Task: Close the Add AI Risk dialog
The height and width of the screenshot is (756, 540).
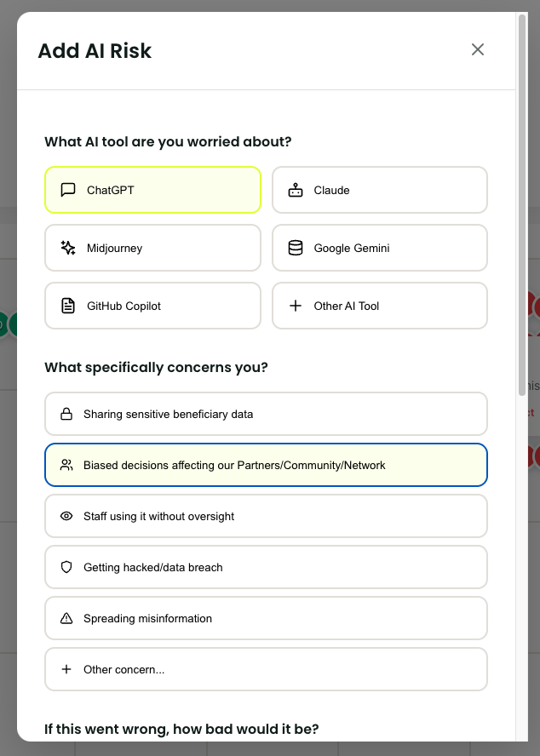Action: click(478, 49)
